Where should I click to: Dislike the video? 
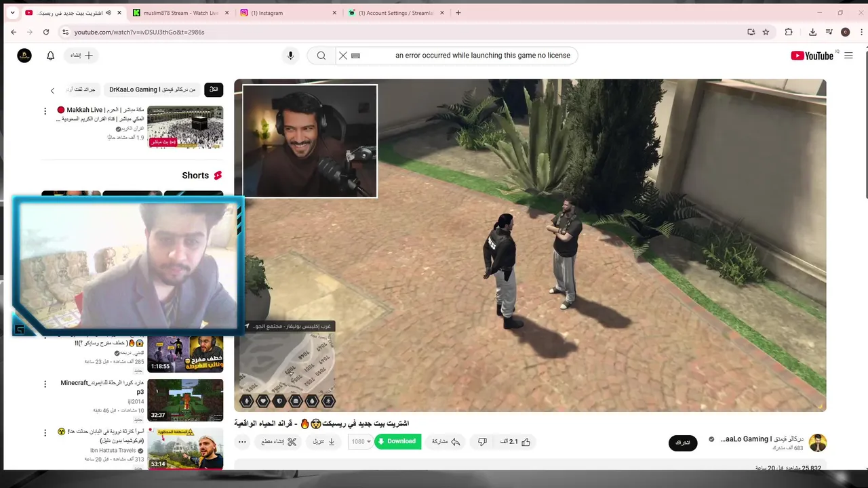pos(482,442)
